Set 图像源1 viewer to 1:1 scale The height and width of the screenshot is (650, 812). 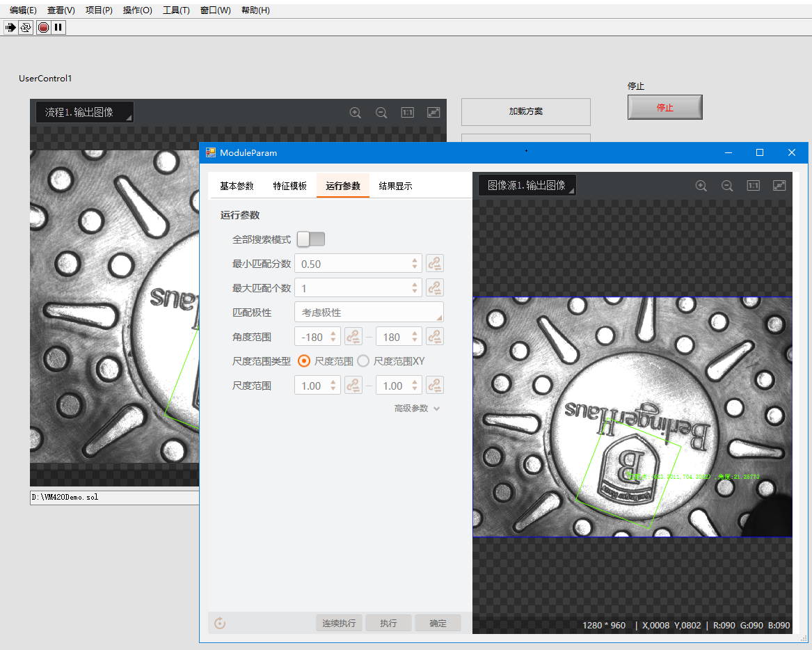[754, 185]
